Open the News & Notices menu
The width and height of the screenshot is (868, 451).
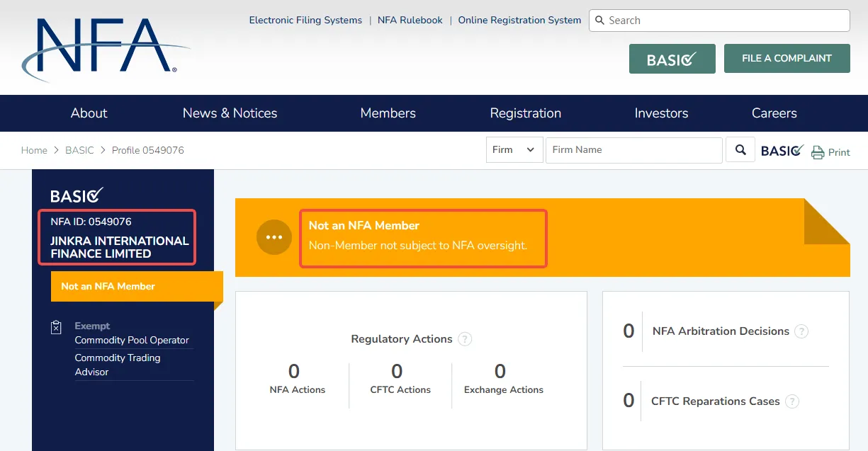pos(230,113)
